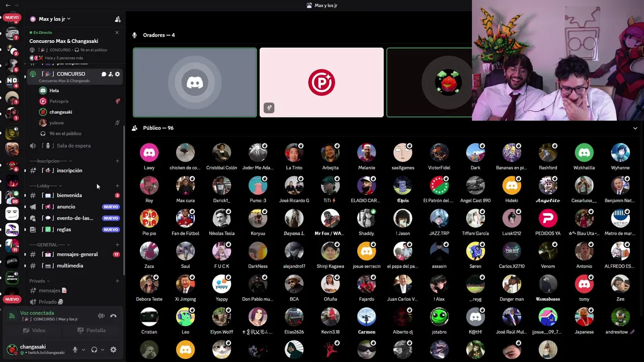Screen dimensions: 644x362
Task: Click '96 en el público' under CONCURSO
Action: point(65,134)
